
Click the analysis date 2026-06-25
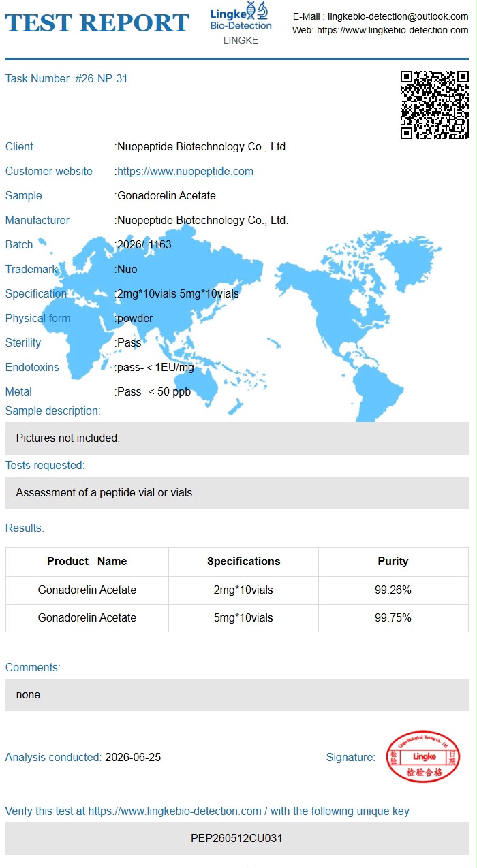[133, 758]
